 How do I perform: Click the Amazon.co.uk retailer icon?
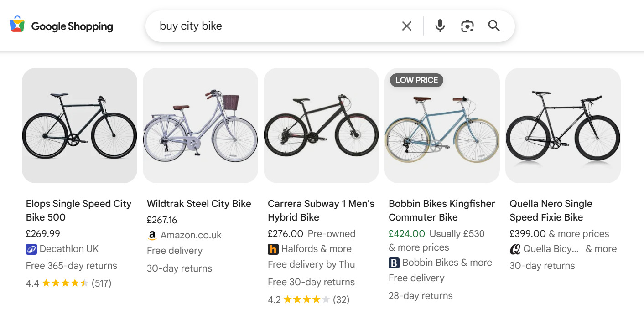[x=151, y=236]
